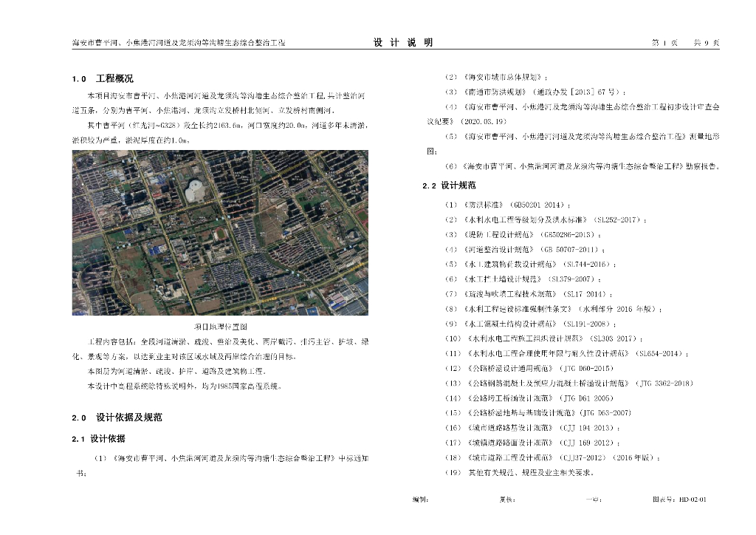Click the total pages text '共 9 页'
756x535 pixels.
(x=707, y=43)
